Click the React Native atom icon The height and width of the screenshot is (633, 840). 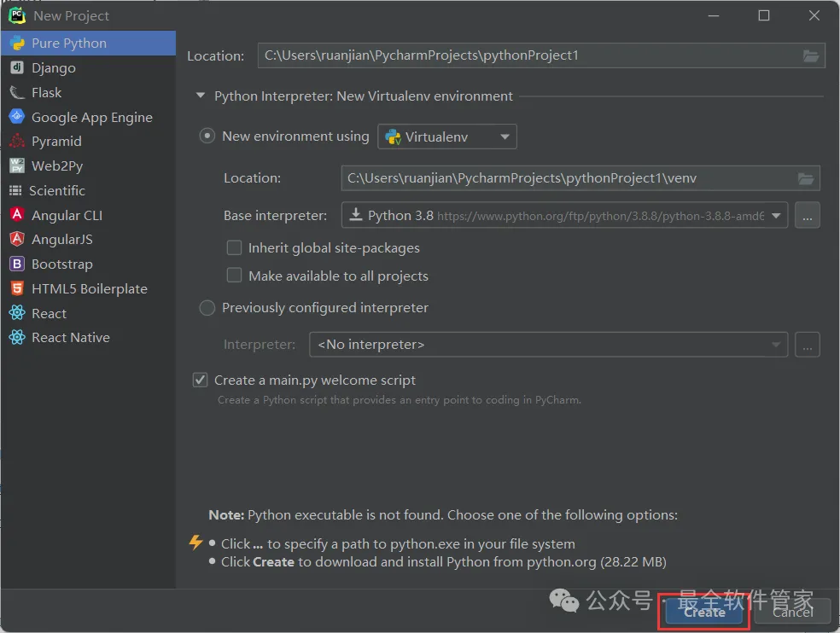click(17, 337)
